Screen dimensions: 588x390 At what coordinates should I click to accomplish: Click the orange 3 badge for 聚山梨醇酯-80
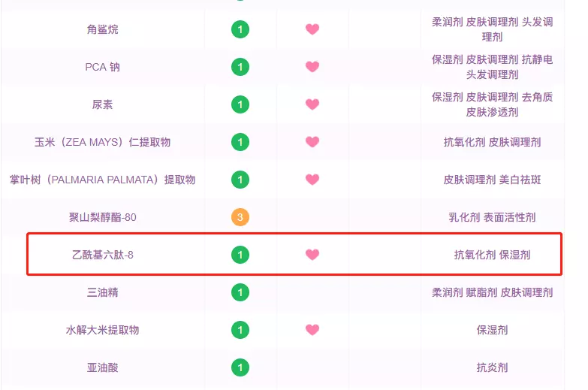240,217
